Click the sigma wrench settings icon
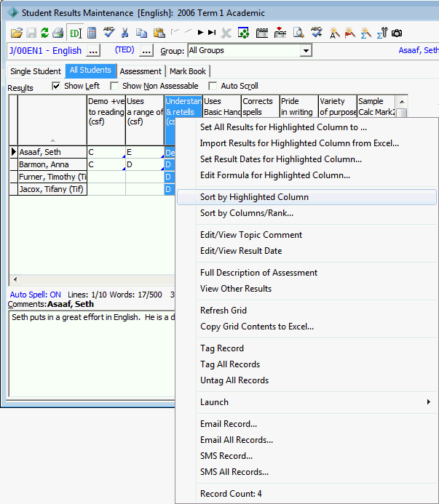Viewport: 439px width, 504px height. click(x=382, y=33)
